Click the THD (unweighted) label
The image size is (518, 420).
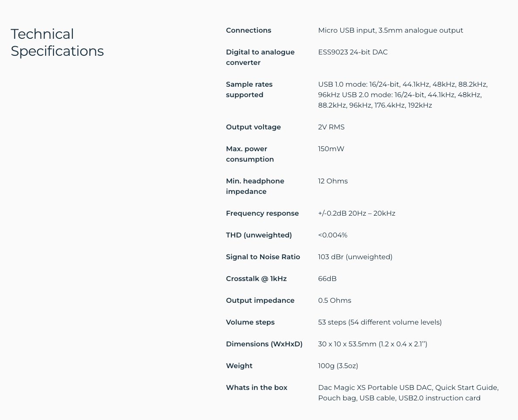tap(259, 235)
